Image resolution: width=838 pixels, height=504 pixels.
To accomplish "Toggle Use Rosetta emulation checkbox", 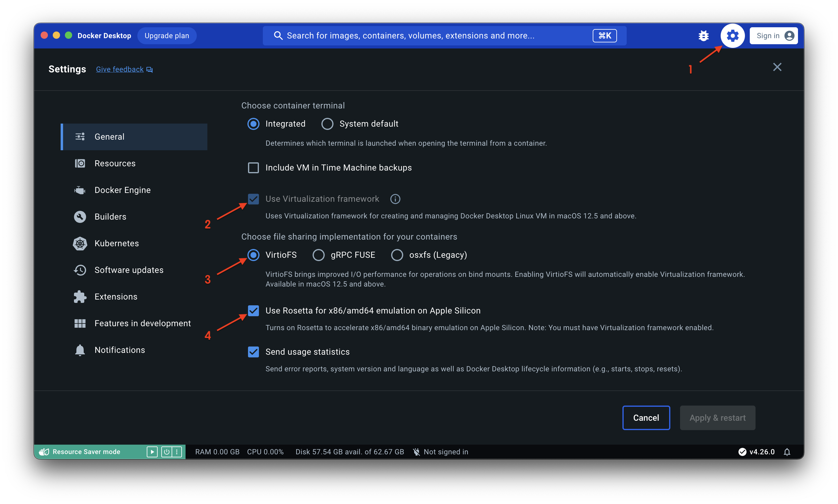I will point(253,311).
